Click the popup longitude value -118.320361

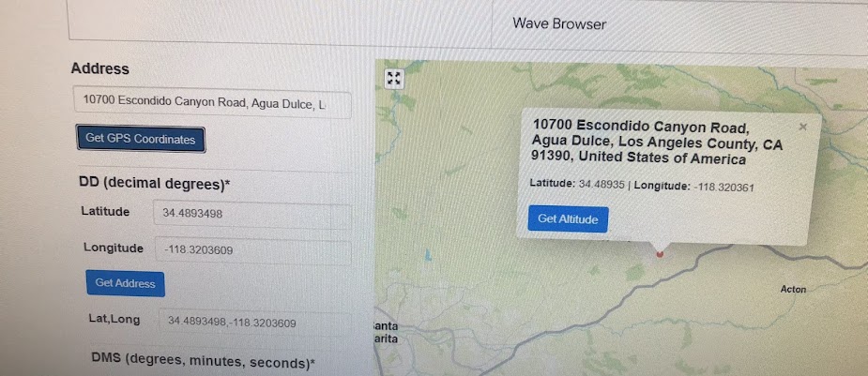coord(724,188)
